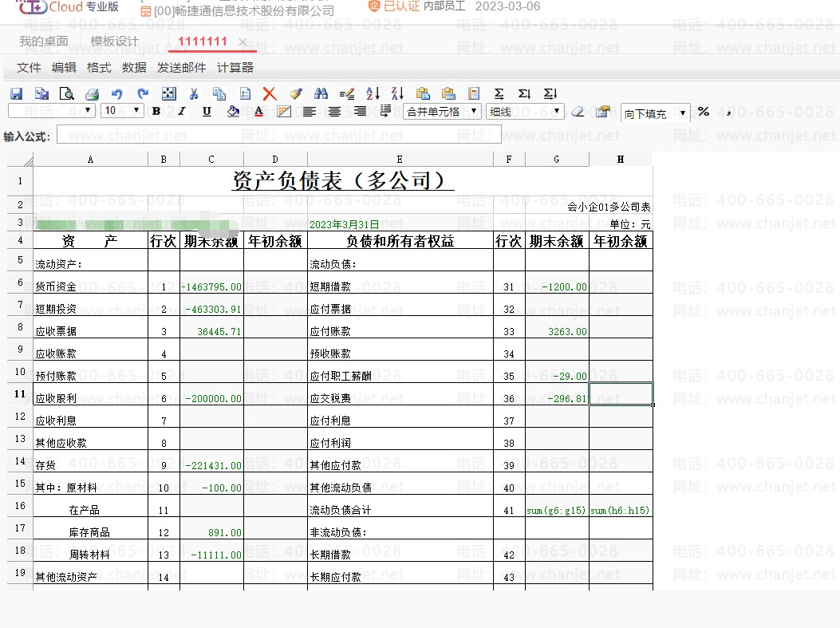Select cell with value 3263.00
Viewport: 840px width, 628px height.
[x=557, y=327]
